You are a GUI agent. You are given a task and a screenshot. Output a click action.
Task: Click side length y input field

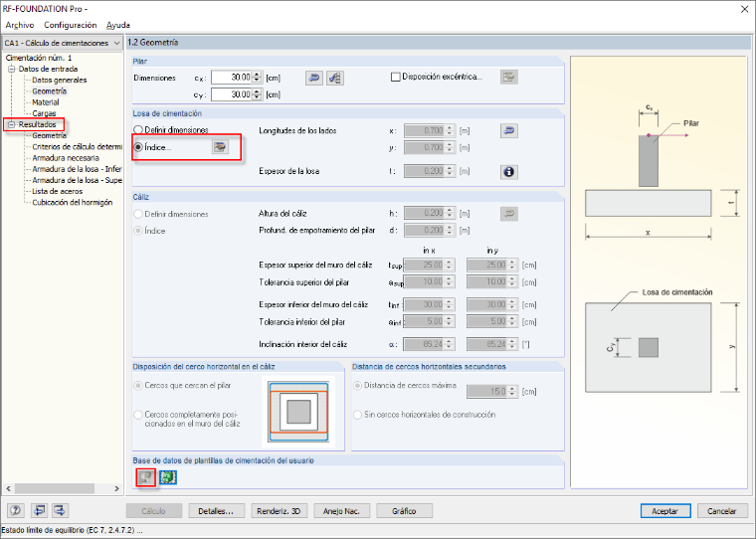(425, 147)
